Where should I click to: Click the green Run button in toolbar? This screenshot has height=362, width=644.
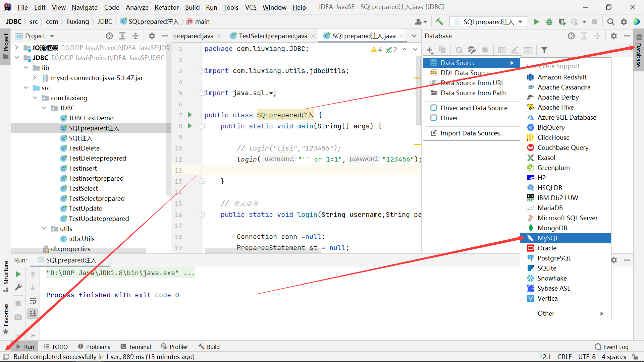click(536, 22)
